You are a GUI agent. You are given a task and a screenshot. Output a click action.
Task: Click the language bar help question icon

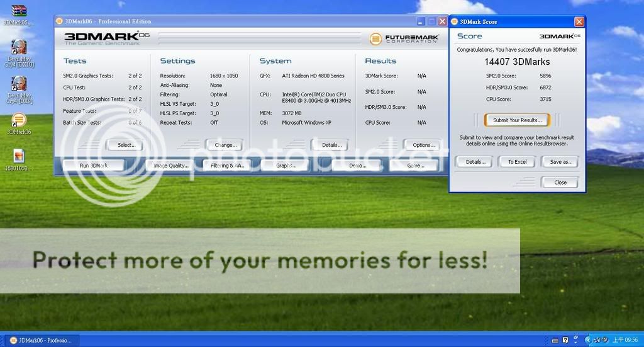point(565,340)
